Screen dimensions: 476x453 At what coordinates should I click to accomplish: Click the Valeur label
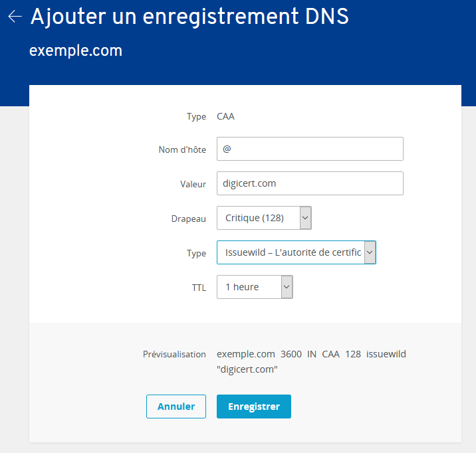[x=193, y=184]
